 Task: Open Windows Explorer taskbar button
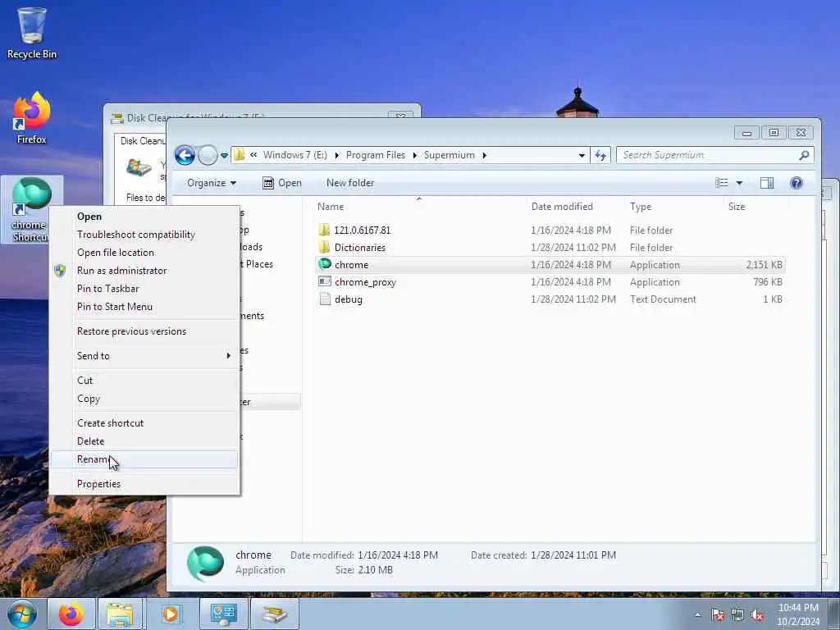pos(120,614)
